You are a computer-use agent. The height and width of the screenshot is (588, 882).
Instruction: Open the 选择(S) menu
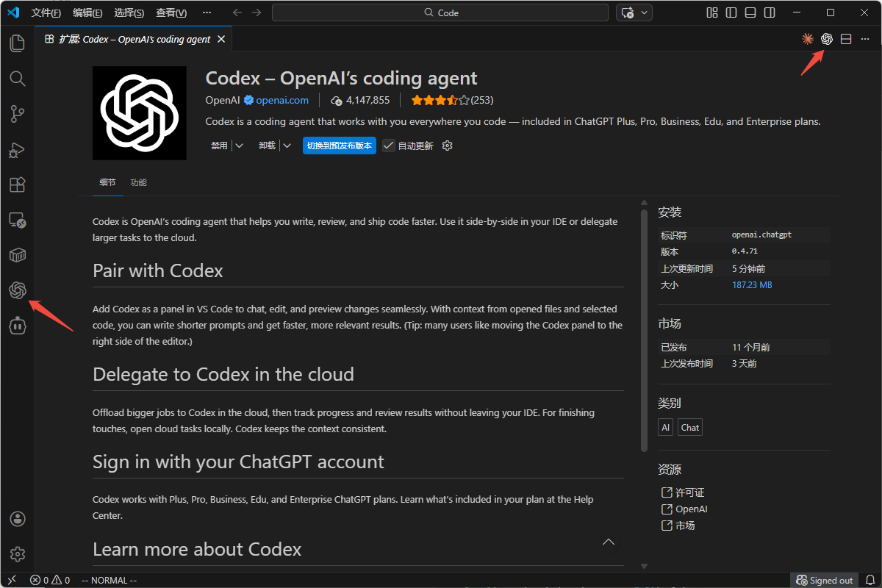coord(129,12)
